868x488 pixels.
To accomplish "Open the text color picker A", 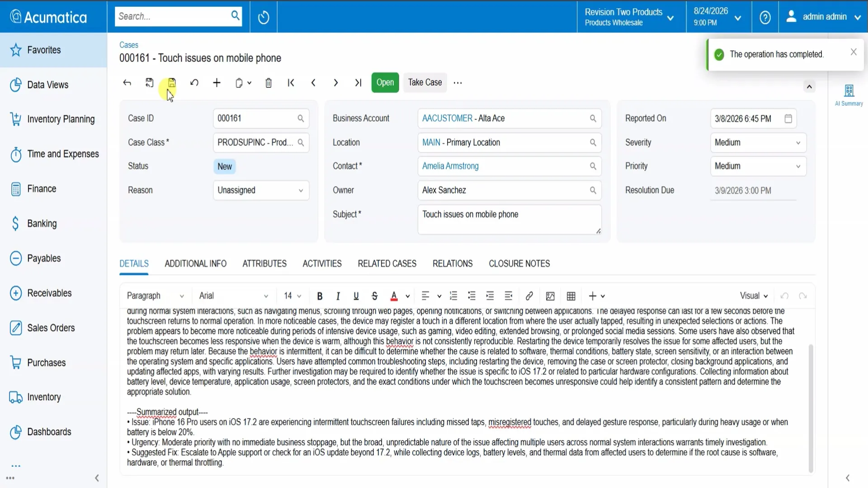I will tap(394, 296).
